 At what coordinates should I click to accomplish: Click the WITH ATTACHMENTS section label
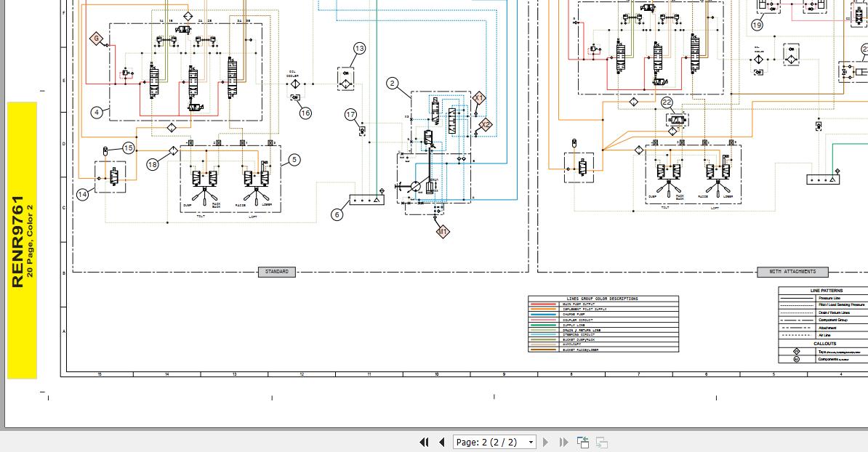click(792, 272)
